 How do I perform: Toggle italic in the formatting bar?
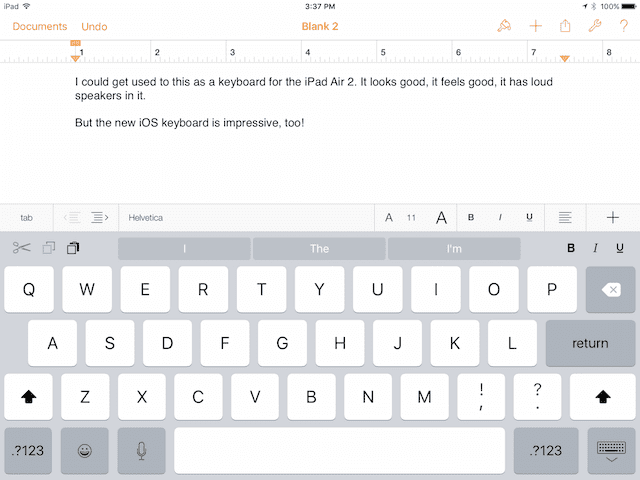[x=500, y=217]
